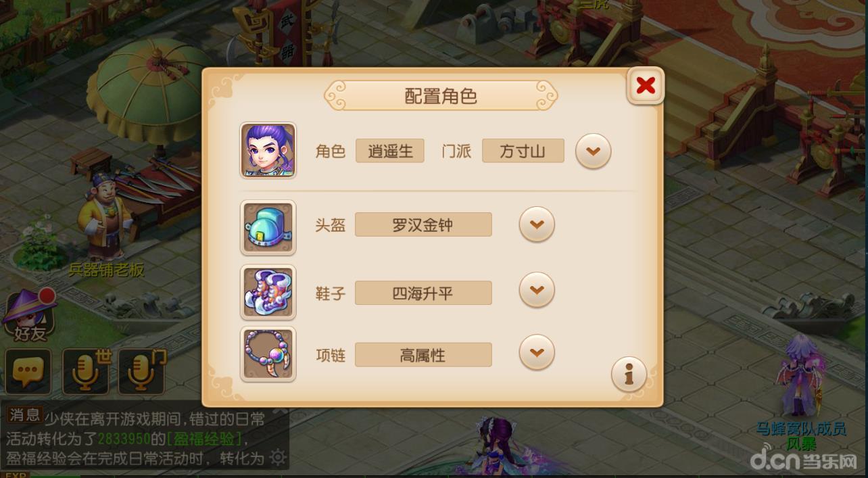Click the purple-haired character portrait icon
The width and height of the screenshot is (868, 478).
(268, 150)
